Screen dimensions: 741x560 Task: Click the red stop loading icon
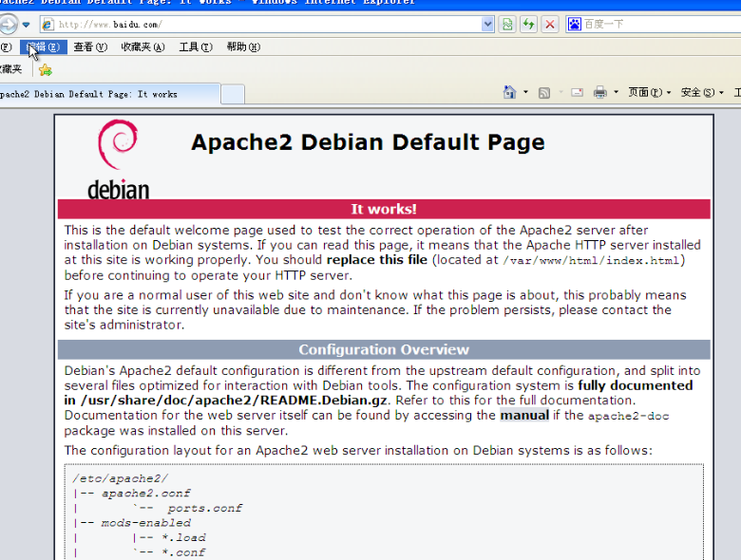550,24
